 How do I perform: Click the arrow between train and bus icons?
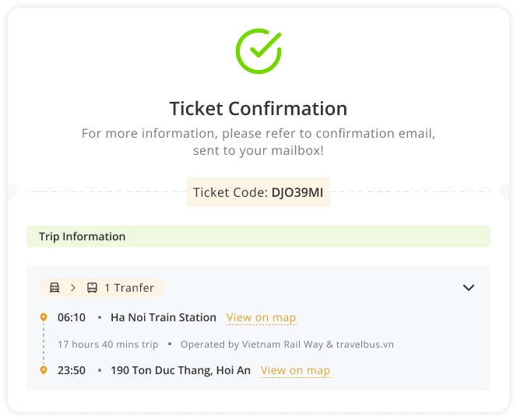73,288
